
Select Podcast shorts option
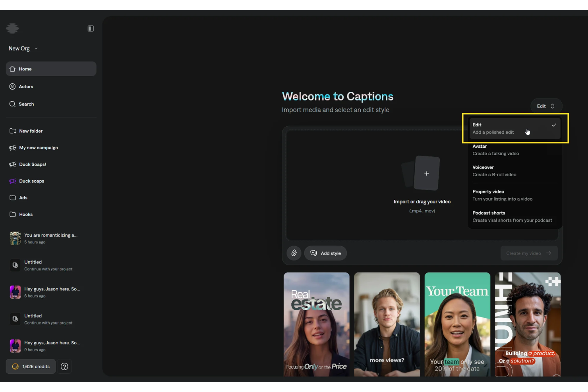pos(515,216)
